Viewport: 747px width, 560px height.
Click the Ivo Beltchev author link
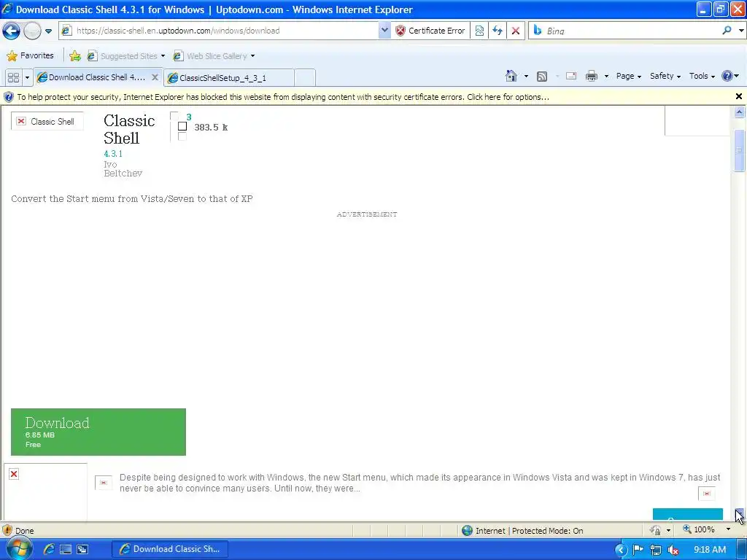pos(123,169)
